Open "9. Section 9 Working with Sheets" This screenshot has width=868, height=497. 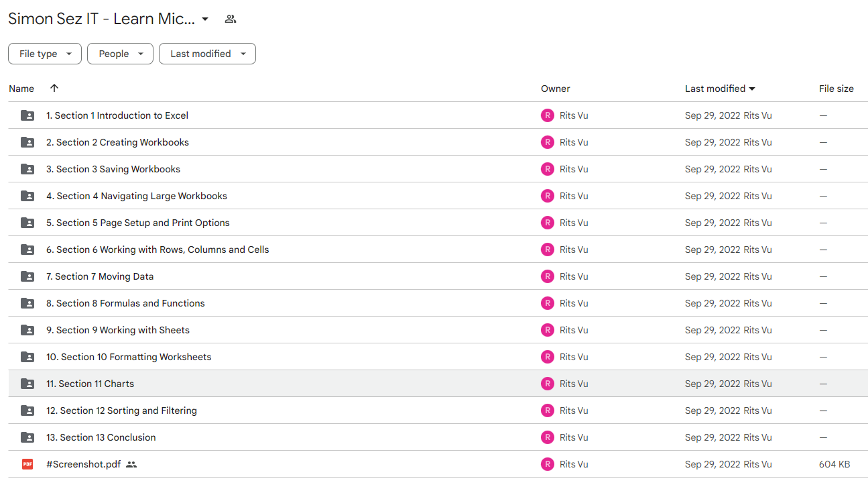coord(118,330)
